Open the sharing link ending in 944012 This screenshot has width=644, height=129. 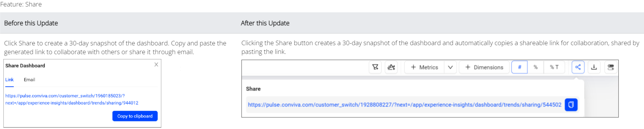pos(72,99)
